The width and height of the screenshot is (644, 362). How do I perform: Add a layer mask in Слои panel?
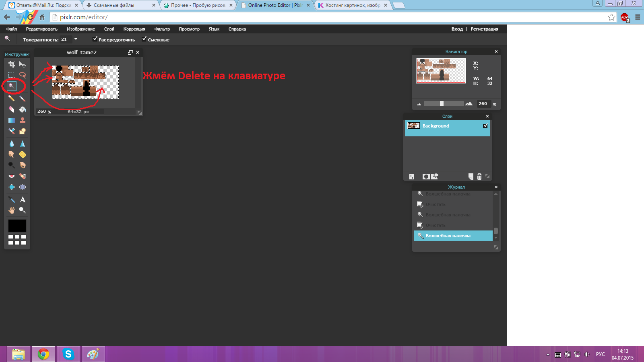pos(426,177)
